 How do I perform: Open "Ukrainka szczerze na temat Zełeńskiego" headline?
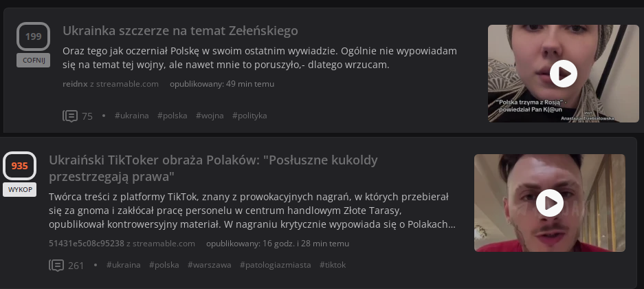(180, 30)
